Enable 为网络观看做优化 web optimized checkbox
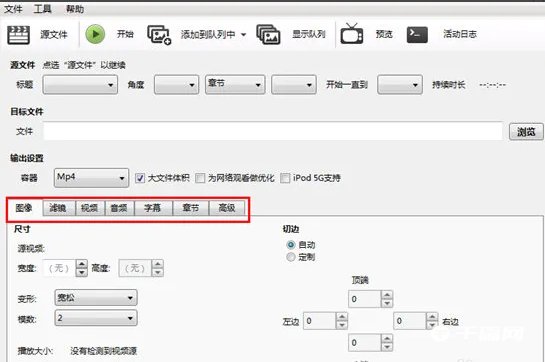 200,178
